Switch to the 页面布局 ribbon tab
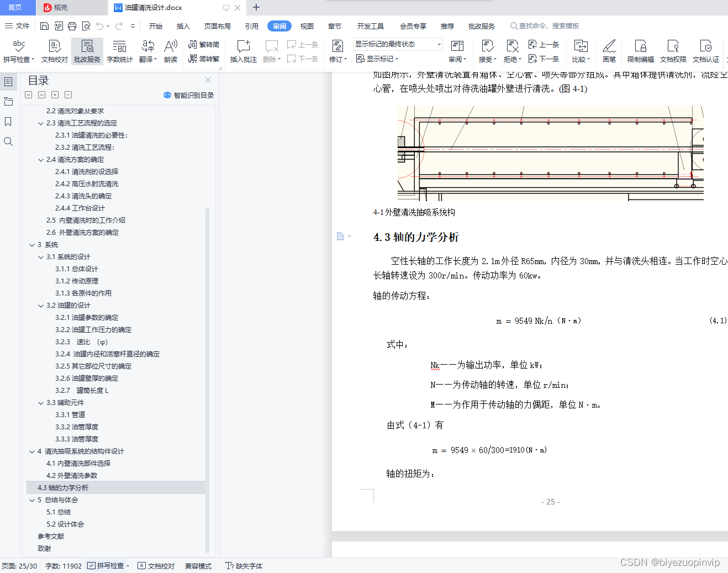Image resolution: width=728 pixels, height=573 pixels. 217,26
